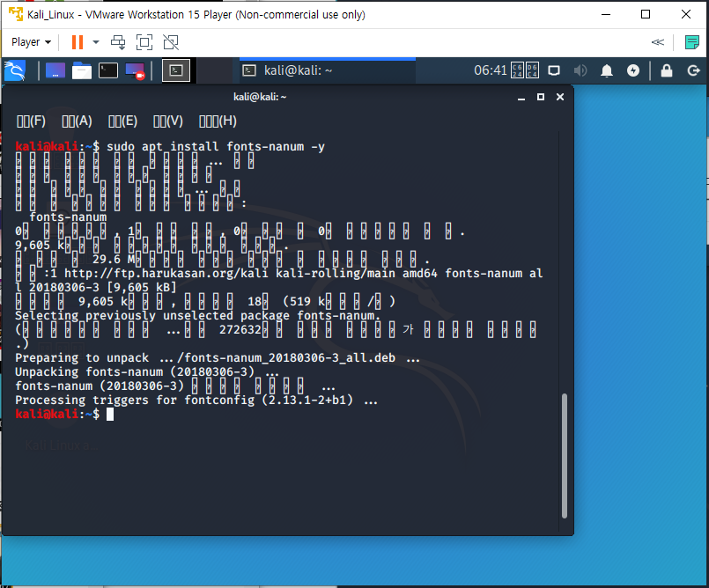Click the 'Processing triggers for fontconfig' line
This screenshot has height=588, width=709.
point(196,400)
